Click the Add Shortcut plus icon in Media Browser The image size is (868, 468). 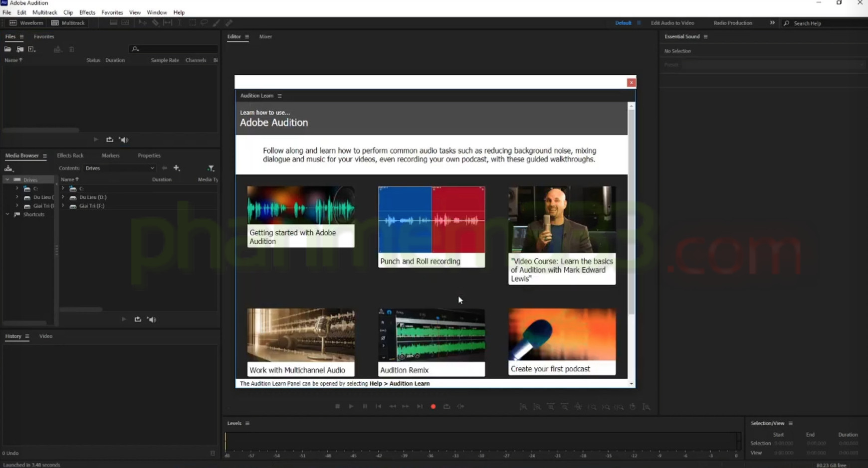(x=177, y=168)
